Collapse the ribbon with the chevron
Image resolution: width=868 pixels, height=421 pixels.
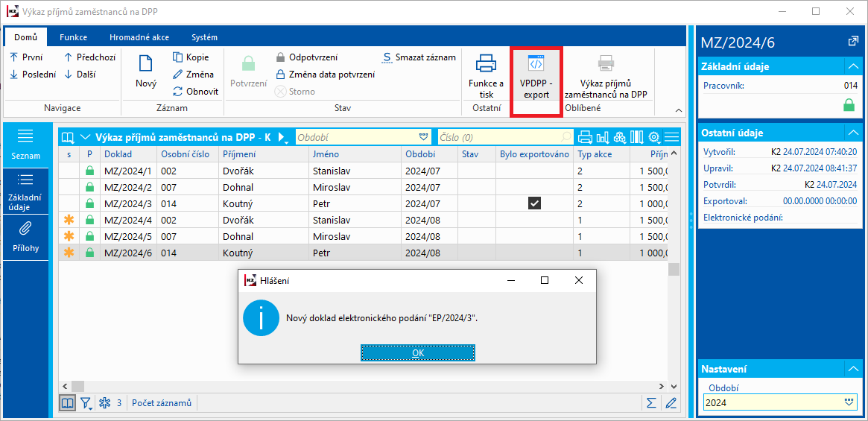[x=679, y=110]
